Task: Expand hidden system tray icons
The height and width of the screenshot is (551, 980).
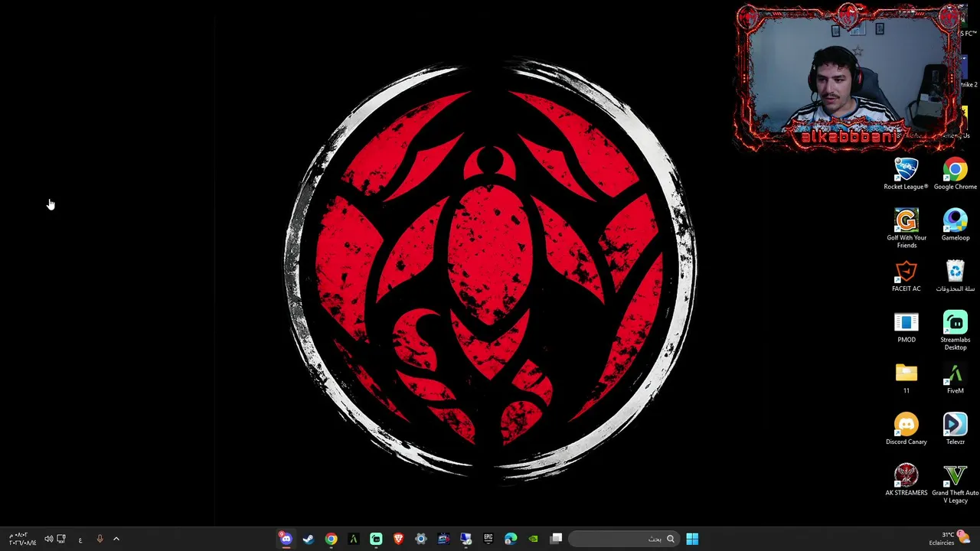Action: click(x=116, y=539)
